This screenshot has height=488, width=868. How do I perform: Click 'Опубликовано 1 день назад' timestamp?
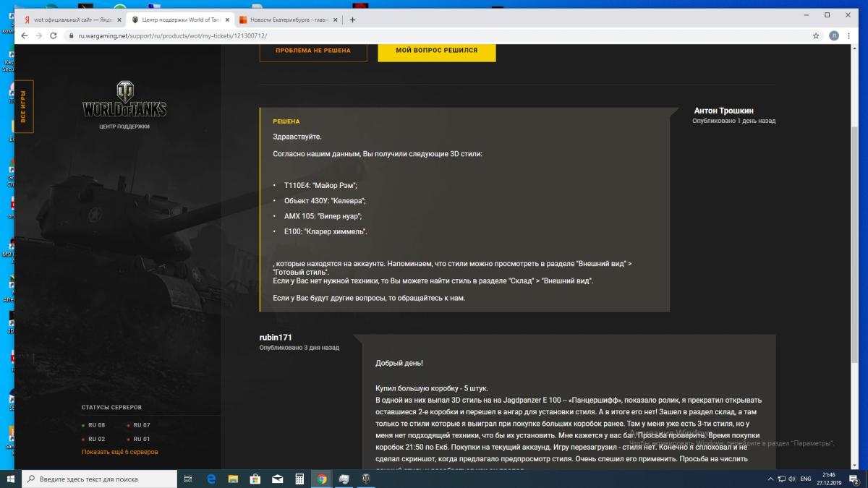tap(733, 121)
